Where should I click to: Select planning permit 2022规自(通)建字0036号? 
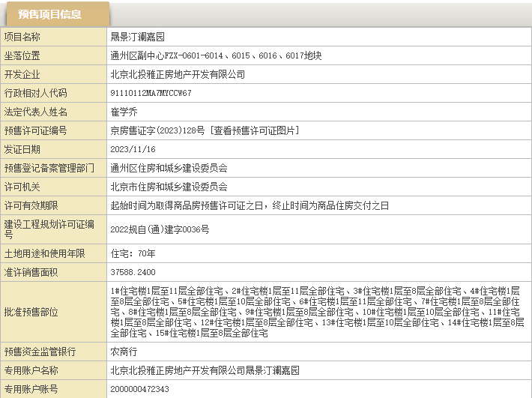coord(160,229)
